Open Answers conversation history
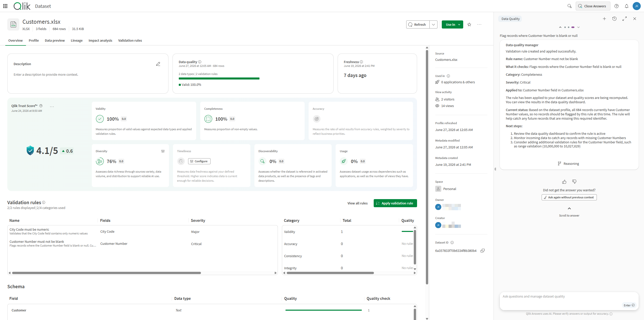Screen dimensions: 644x320 coord(614,19)
